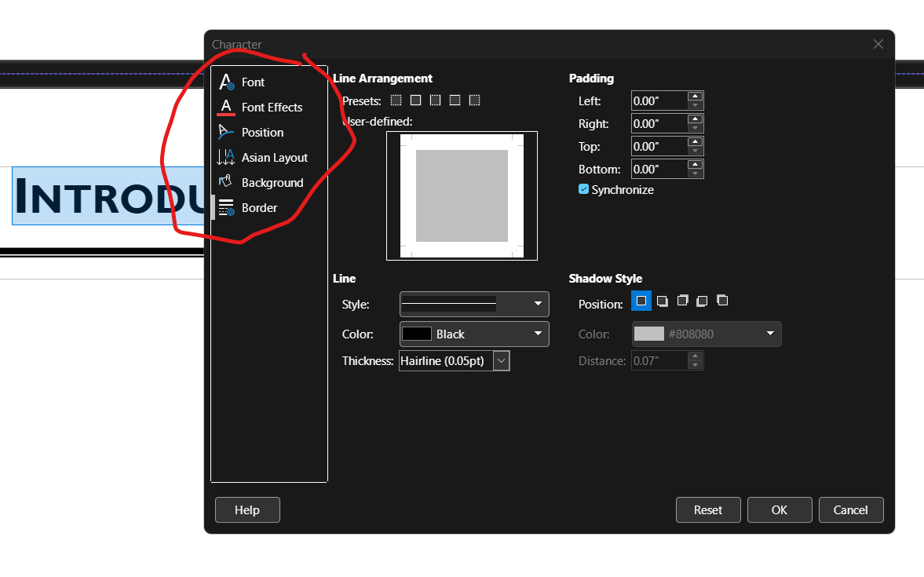The height and width of the screenshot is (577, 924).
Task: Cast shadow to top left position
Action: click(722, 301)
